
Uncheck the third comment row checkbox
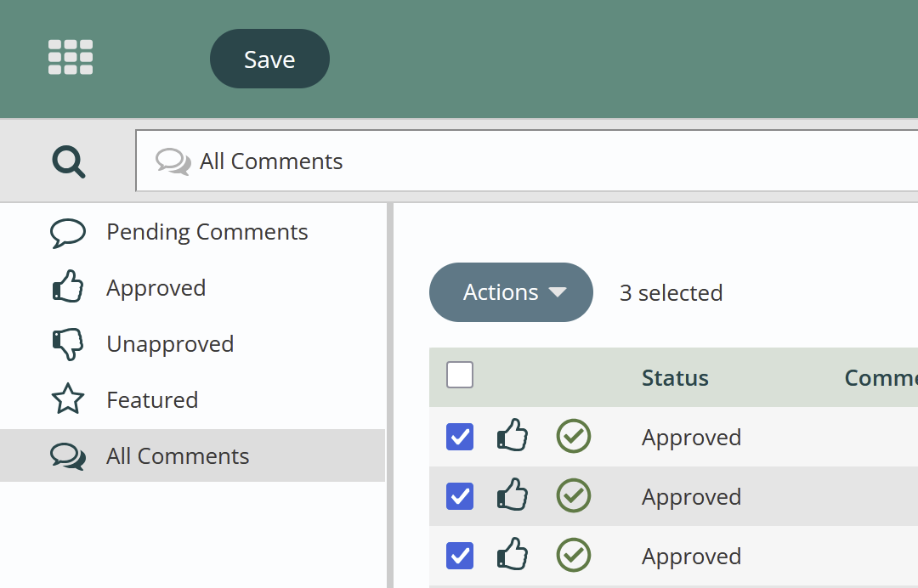tap(460, 556)
